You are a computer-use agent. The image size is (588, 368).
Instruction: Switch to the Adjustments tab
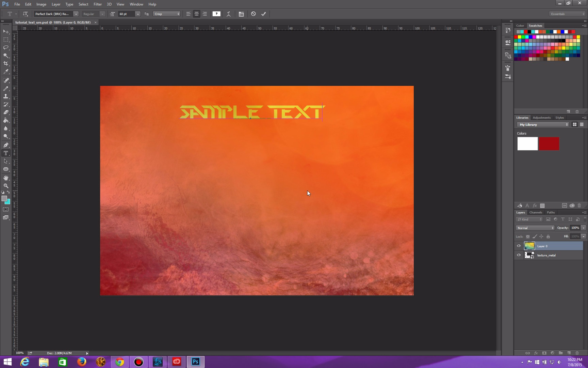click(541, 118)
